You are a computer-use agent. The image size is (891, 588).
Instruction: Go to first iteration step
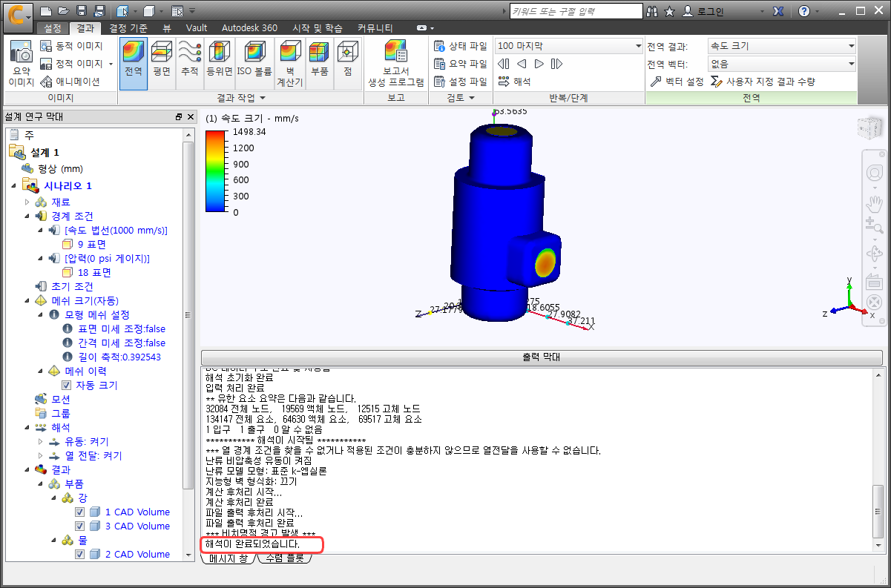[x=504, y=64]
